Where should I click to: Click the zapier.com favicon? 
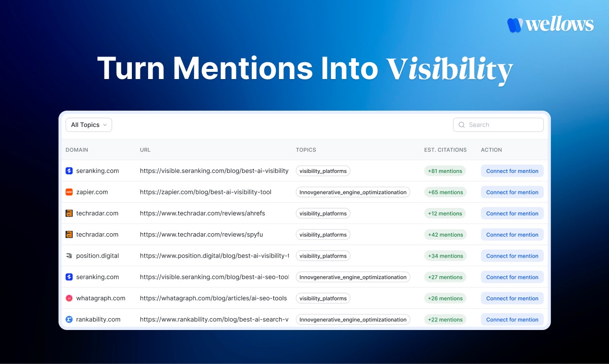[x=69, y=192]
